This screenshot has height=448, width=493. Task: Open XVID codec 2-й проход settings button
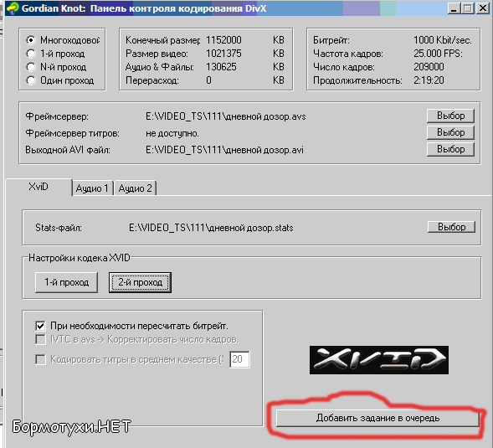(x=141, y=282)
